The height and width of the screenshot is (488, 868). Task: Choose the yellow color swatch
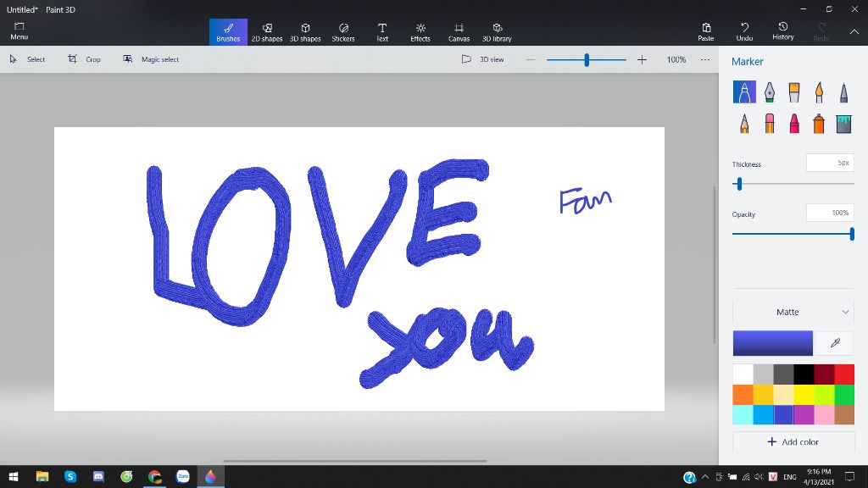point(804,395)
